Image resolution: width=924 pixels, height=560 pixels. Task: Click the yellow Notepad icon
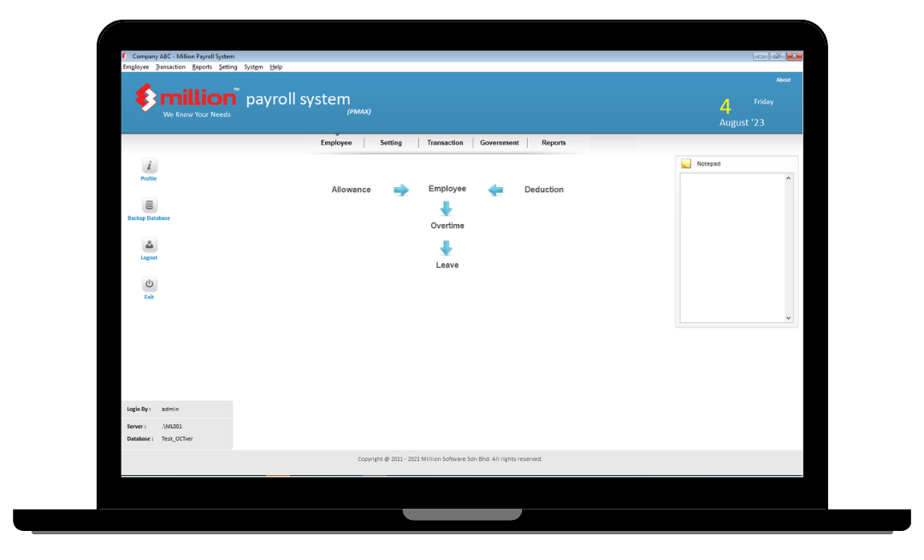[x=686, y=163]
